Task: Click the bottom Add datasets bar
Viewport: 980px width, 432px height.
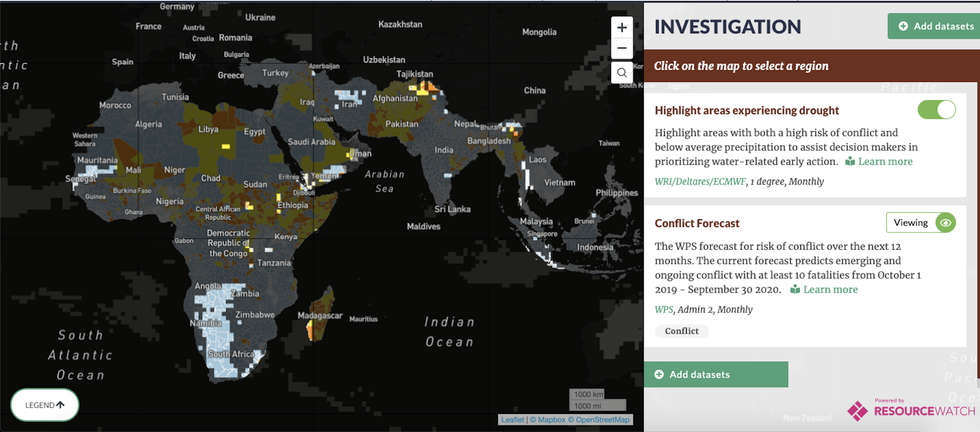Action: (x=716, y=374)
